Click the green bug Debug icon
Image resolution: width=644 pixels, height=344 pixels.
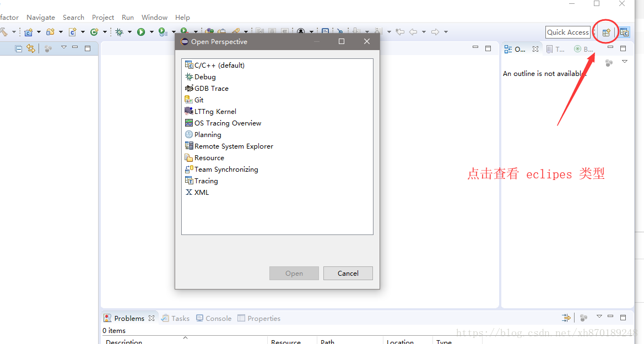coord(120,32)
